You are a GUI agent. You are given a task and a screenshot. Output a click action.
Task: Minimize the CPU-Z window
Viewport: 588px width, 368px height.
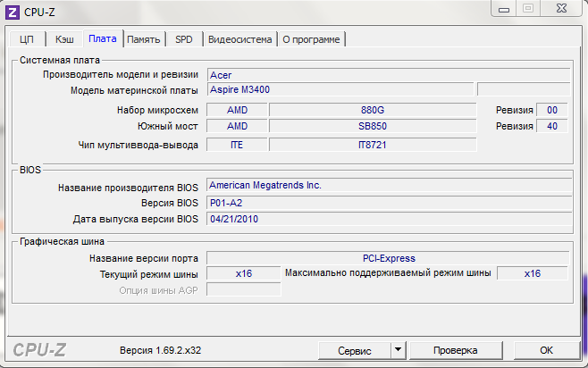tap(504, 9)
